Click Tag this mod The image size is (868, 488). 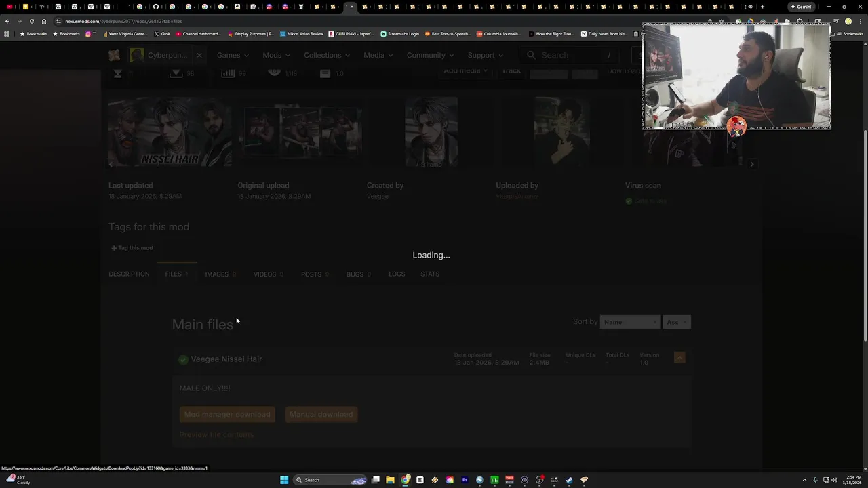[x=132, y=248]
